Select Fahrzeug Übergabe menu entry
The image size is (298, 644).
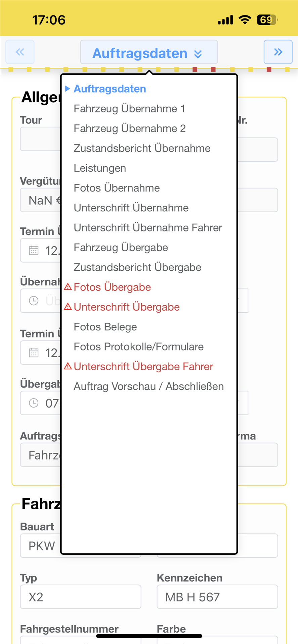click(121, 248)
